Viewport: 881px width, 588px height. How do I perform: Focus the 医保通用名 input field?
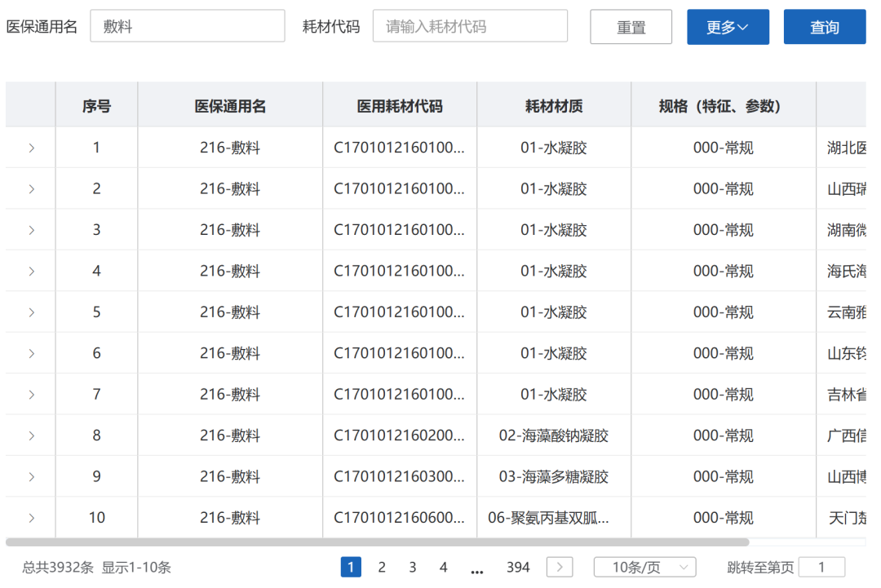click(187, 26)
